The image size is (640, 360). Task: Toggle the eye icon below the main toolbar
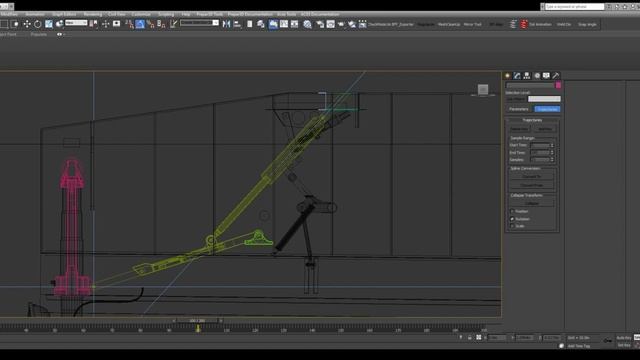(60, 35)
